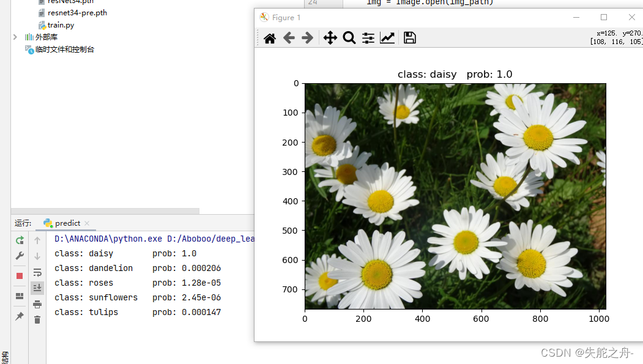Toggle soft-wrap in console output
643x364 pixels.
coord(37,273)
